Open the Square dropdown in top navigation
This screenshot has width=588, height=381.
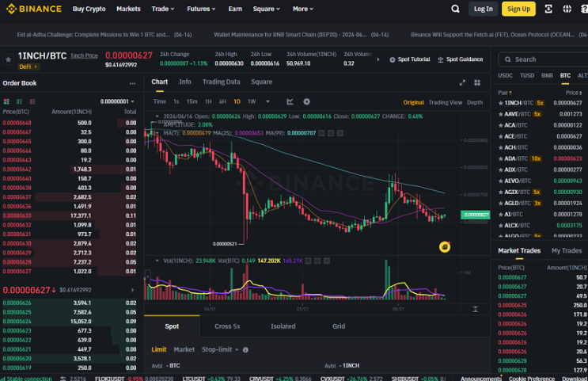(x=266, y=9)
